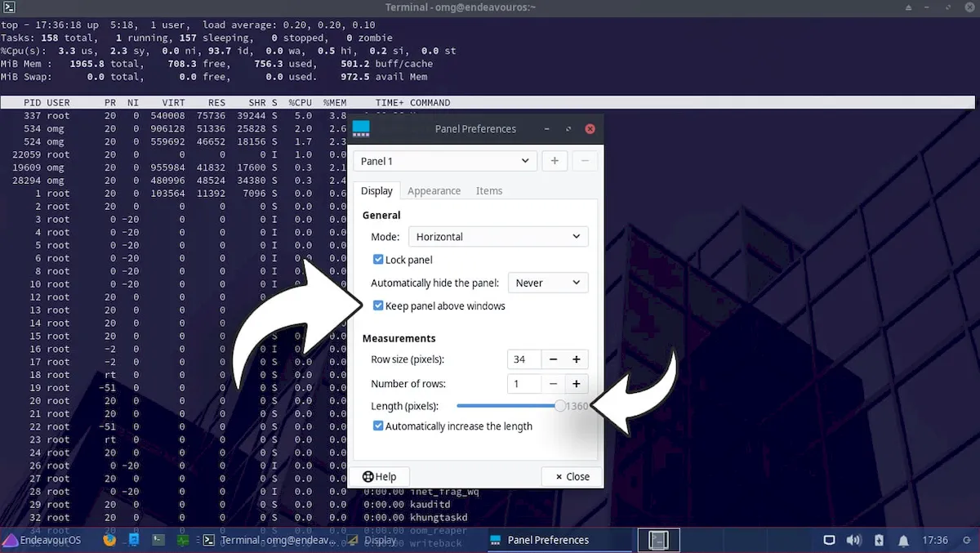Image resolution: width=980 pixels, height=553 pixels.
Task: Click the inet_frag_wq command in the terminal
Action: tap(444, 492)
